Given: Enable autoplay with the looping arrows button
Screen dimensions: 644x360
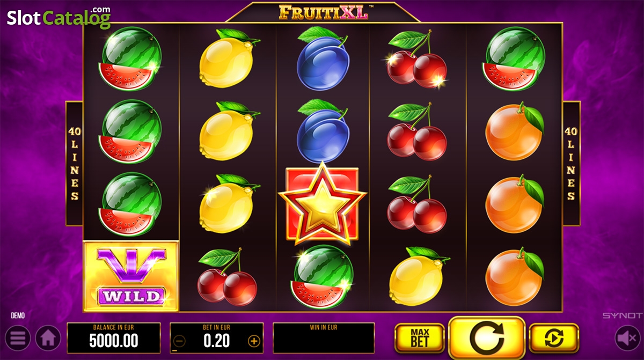Looking at the screenshot, I should click(x=554, y=338).
